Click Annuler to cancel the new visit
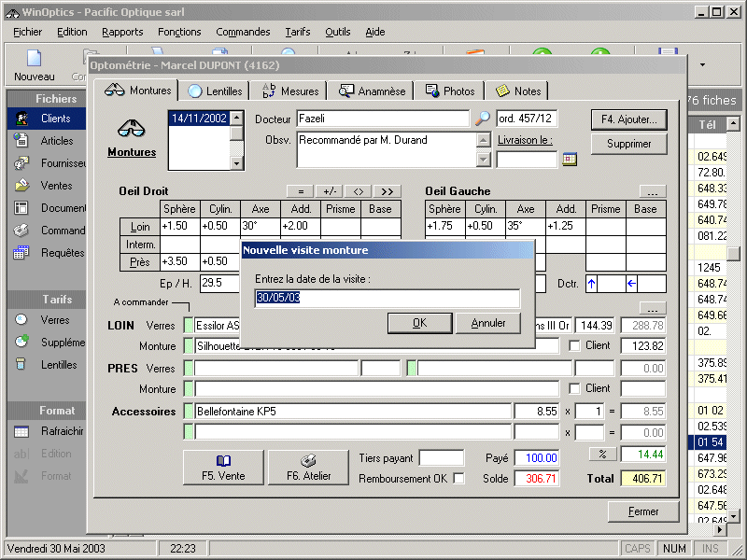The height and width of the screenshot is (560, 747). pos(488,323)
